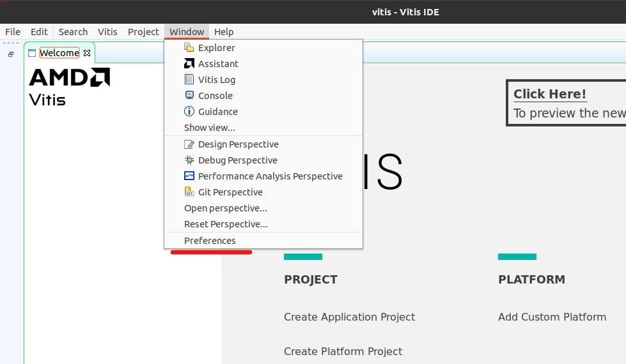The image size is (626, 364).
Task: Restore the minimized side panel
Action: [11, 55]
